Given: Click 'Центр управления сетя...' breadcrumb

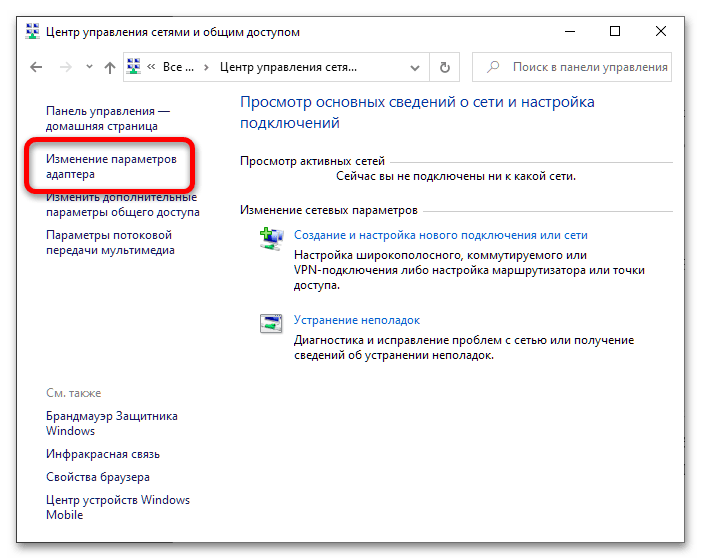Looking at the screenshot, I should tap(288, 67).
